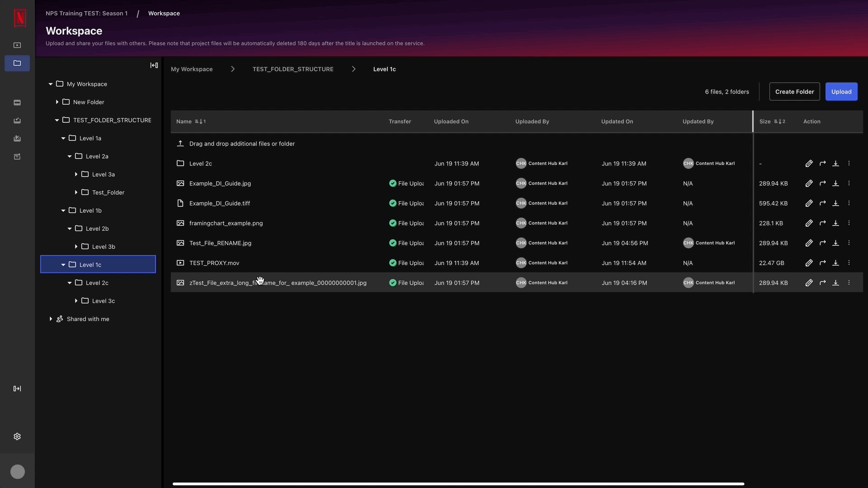The width and height of the screenshot is (868, 488).
Task: Click Create Folder button
Action: point(795,92)
